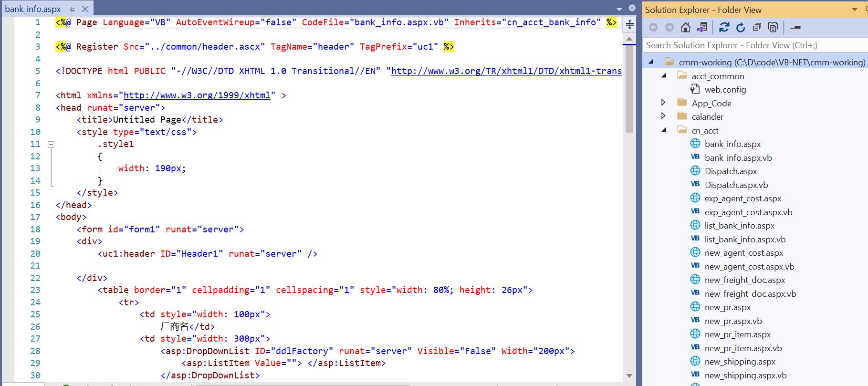Select new_agent_cost.aspx.vb file
Image resolution: width=868 pixels, height=386 pixels.
click(749, 267)
